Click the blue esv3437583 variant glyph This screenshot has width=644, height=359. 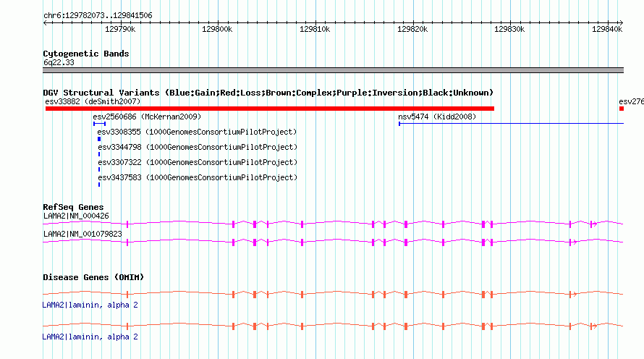99,185
